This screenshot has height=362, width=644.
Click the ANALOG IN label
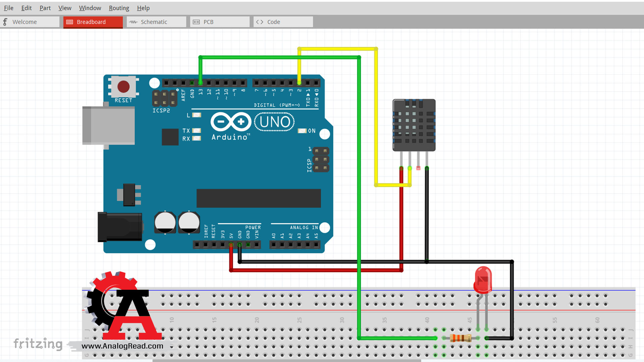click(304, 228)
